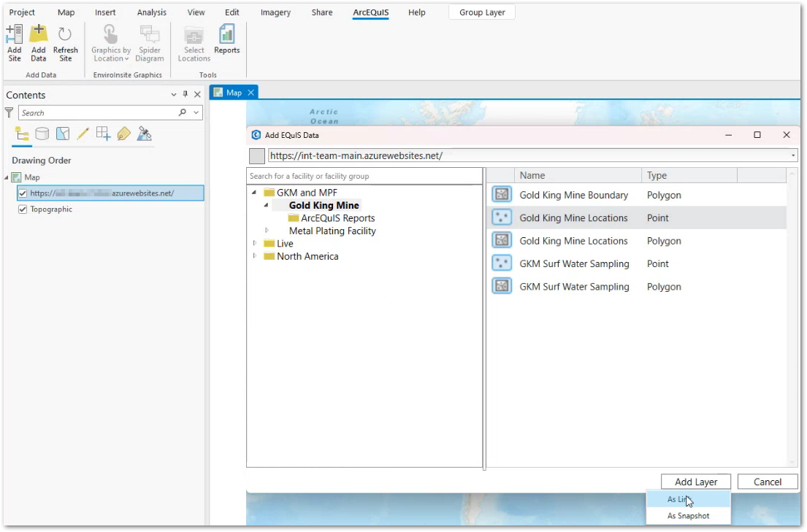This screenshot has height=532, width=807.
Task: Close the Contents pane
Action: tap(197, 95)
